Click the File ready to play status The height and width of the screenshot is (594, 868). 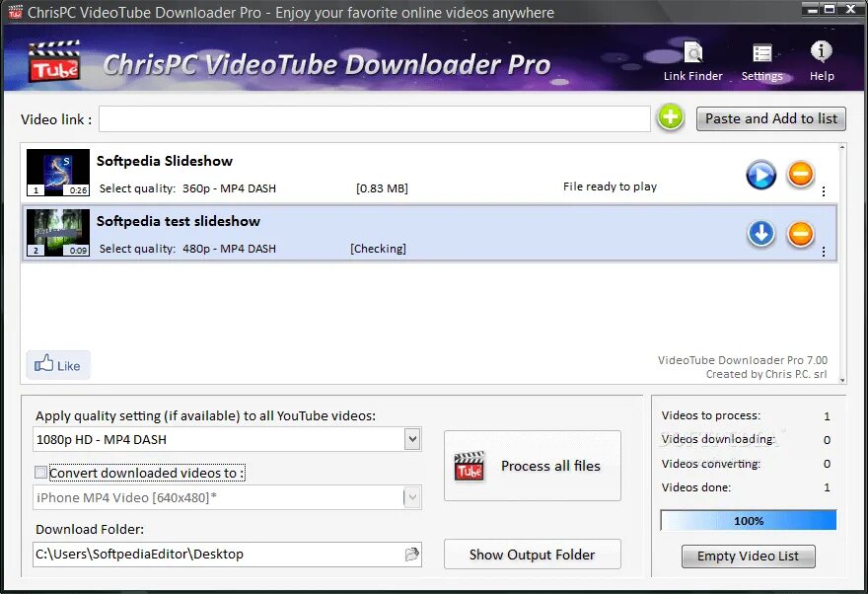[610, 186]
